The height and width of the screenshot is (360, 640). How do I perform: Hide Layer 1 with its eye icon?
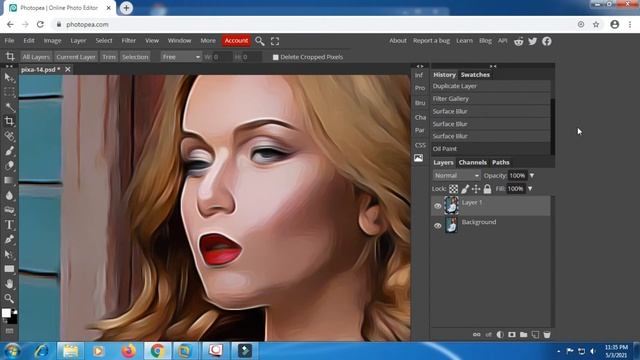click(438, 206)
